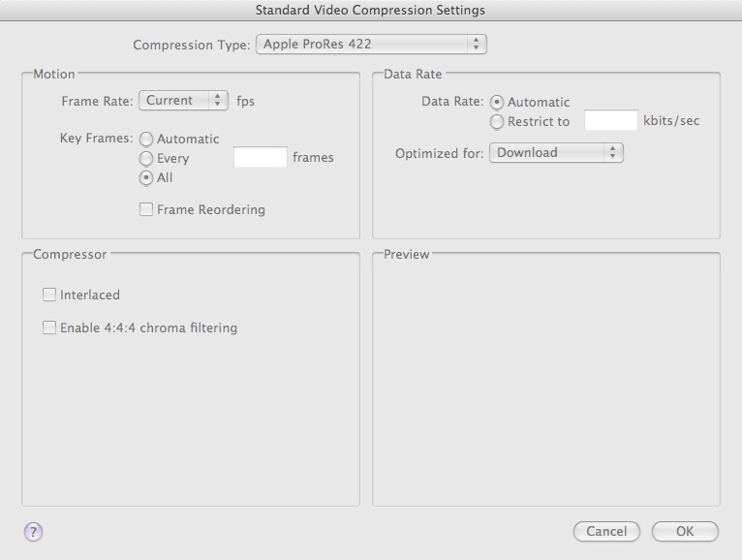Open the Compression Type dropdown
The width and height of the screenshot is (742, 560).
[x=371, y=44]
